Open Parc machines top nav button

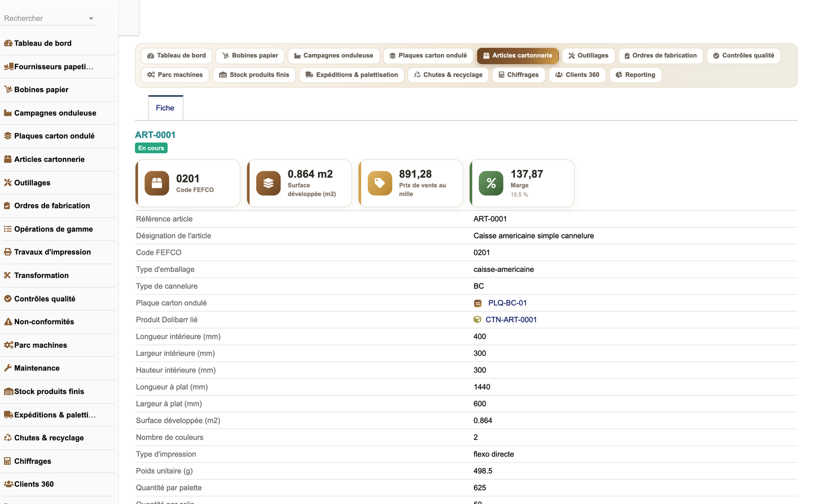point(175,75)
